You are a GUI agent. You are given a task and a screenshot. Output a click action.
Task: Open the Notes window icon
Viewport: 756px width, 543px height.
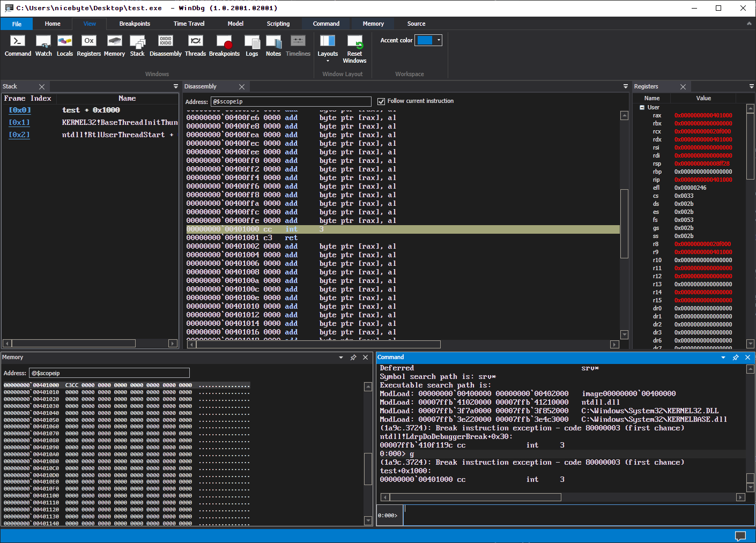tap(273, 46)
